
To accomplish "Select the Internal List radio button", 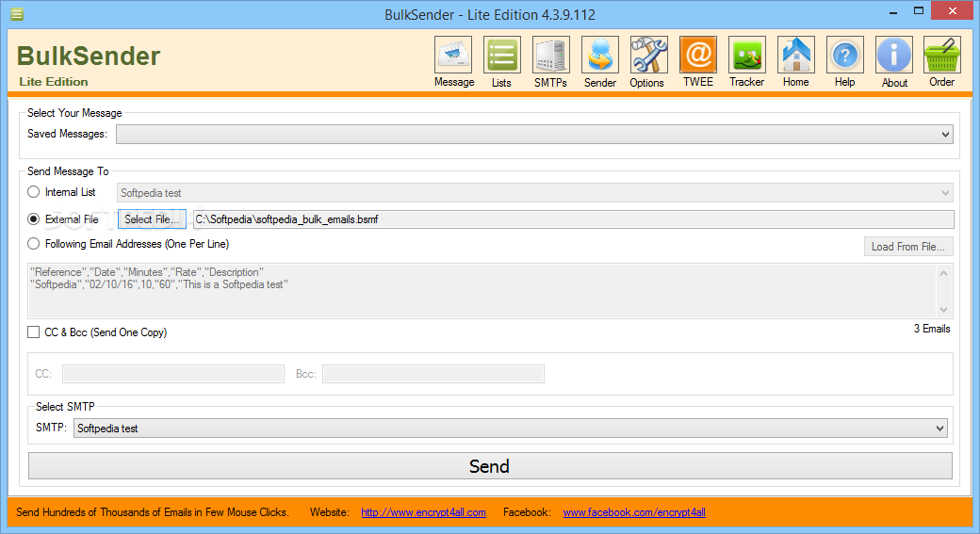I will (x=34, y=192).
